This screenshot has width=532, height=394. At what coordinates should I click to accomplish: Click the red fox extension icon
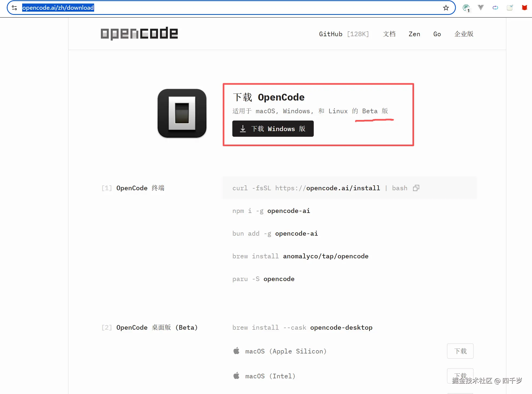tap(524, 8)
